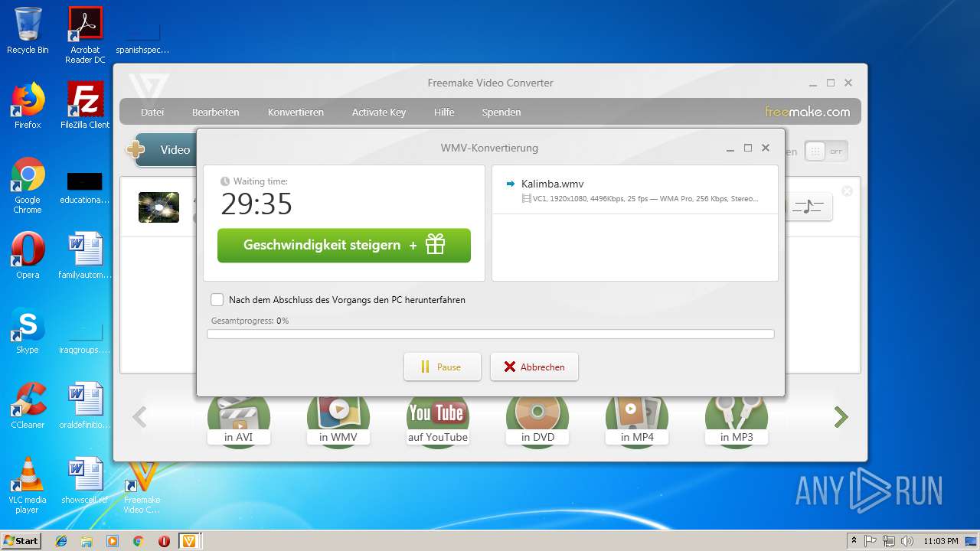Screen dimensions: 980x551
Task: Open the educationa desktop file
Action: click(x=85, y=187)
